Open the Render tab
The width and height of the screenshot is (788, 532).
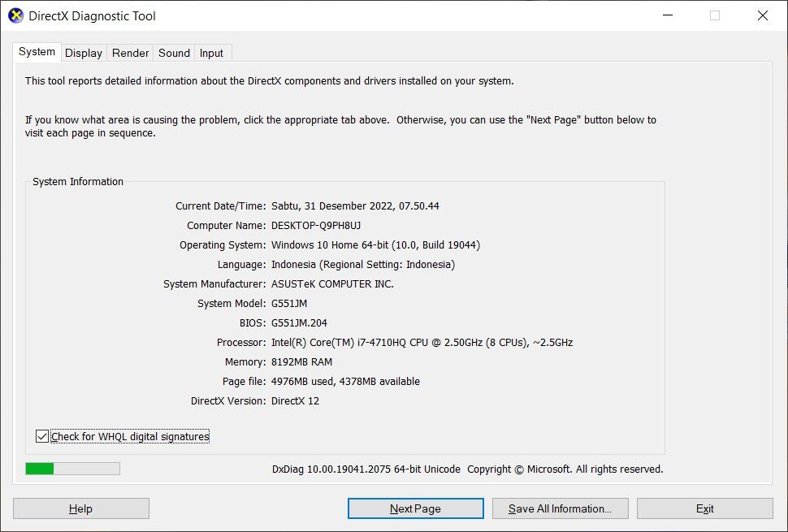click(x=130, y=54)
